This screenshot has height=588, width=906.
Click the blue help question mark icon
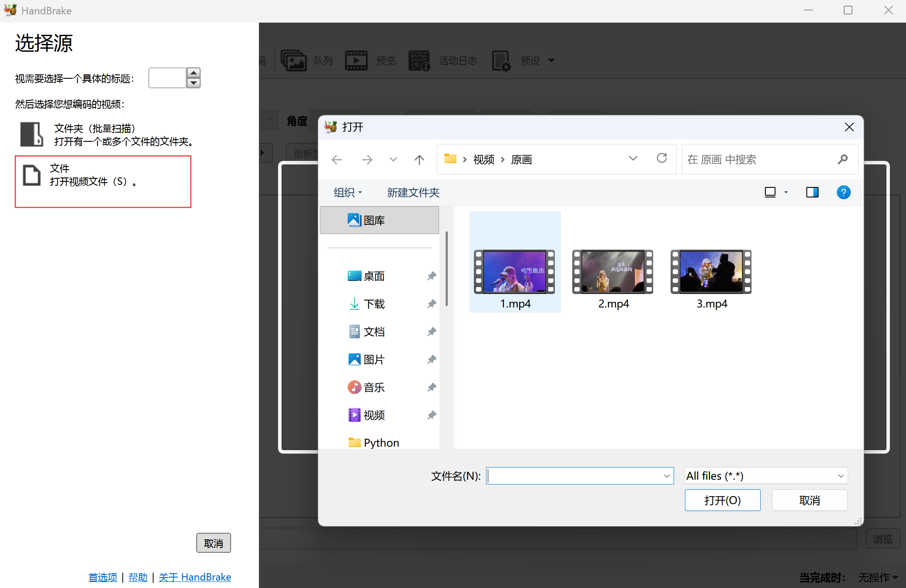tap(843, 192)
